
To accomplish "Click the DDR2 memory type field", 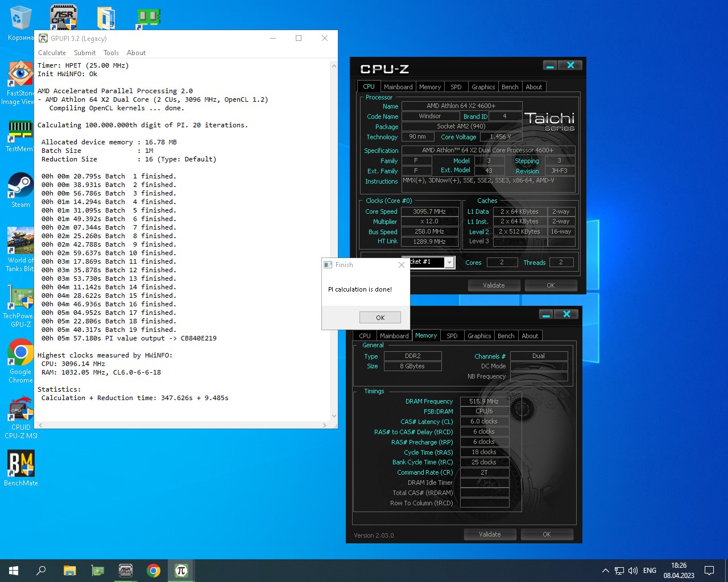I will point(412,356).
